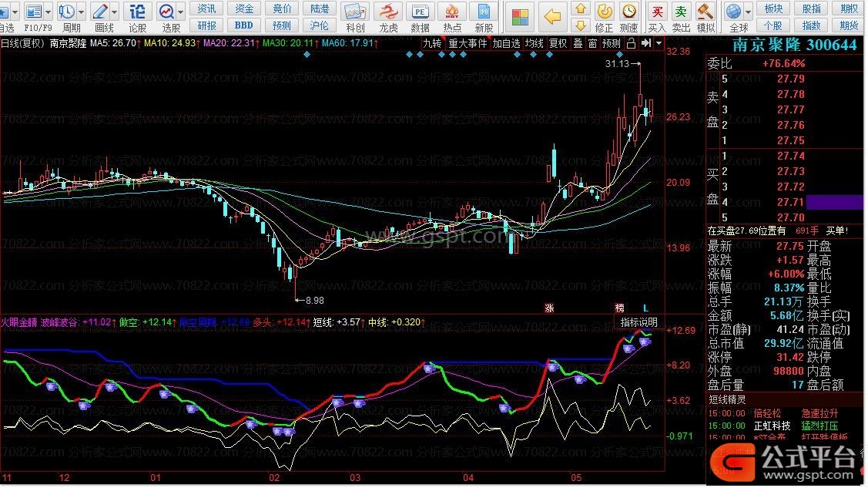Screen dimensions: 868x488
Task: Toggle 九转 indicator on chart
Action: [x=432, y=43]
